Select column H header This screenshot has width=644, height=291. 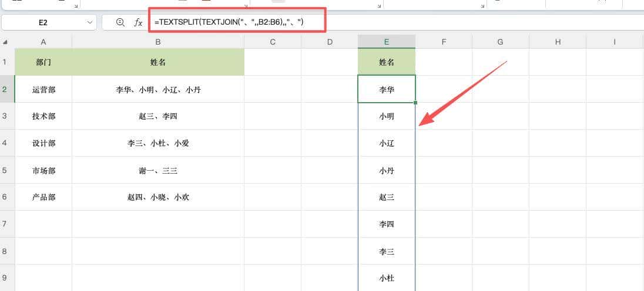(x=558, y=42)
